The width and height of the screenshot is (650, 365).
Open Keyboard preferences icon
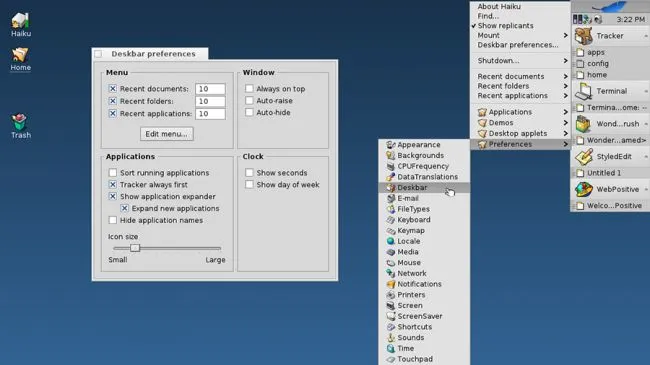pos(390,220)
